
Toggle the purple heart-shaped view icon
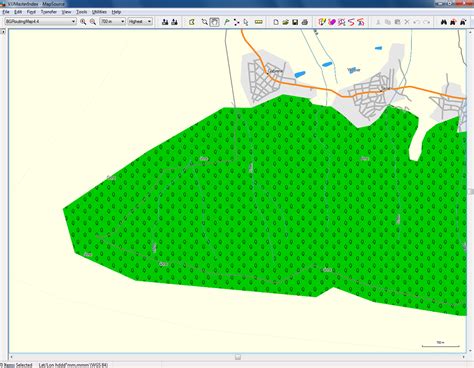332,22
